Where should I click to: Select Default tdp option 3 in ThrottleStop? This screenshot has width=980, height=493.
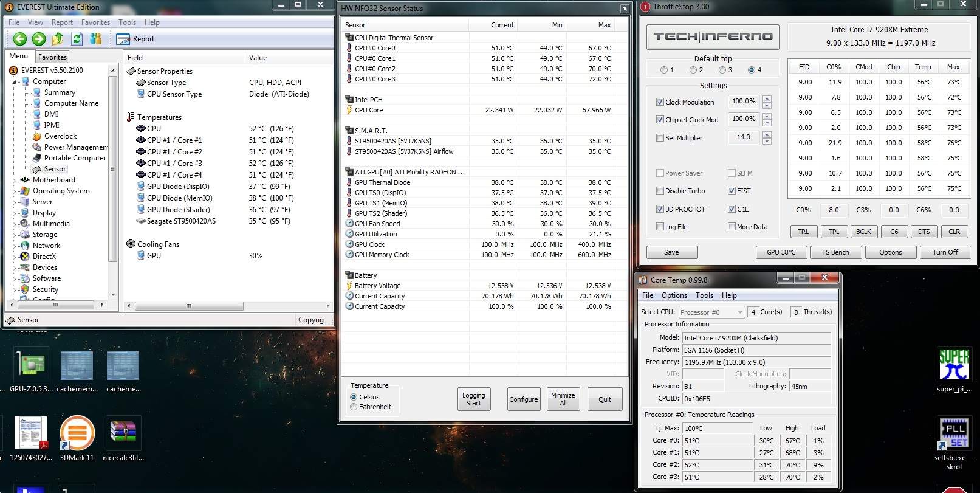[722, 70]
